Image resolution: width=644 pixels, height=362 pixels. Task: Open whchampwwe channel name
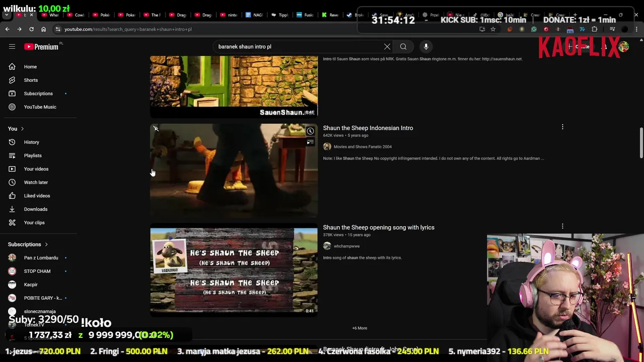click(x=347, y=246)
